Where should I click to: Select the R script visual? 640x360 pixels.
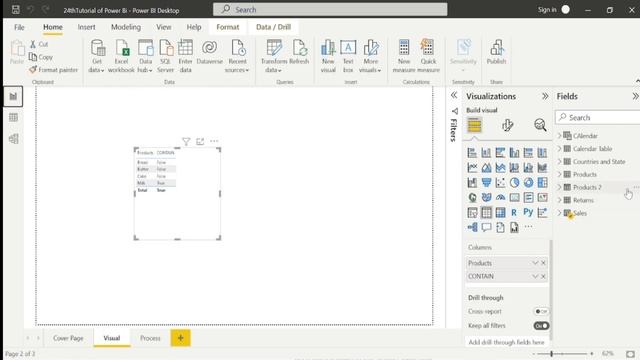pos(514,212)
